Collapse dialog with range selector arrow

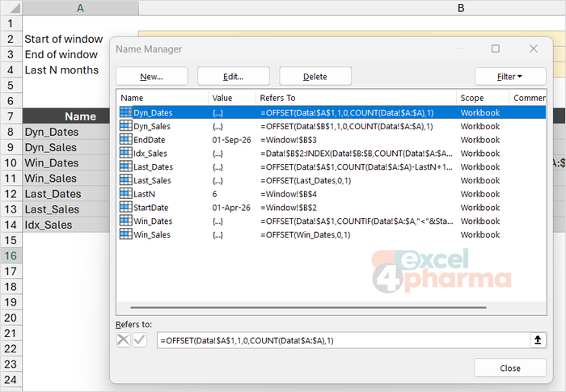point(538,340)
